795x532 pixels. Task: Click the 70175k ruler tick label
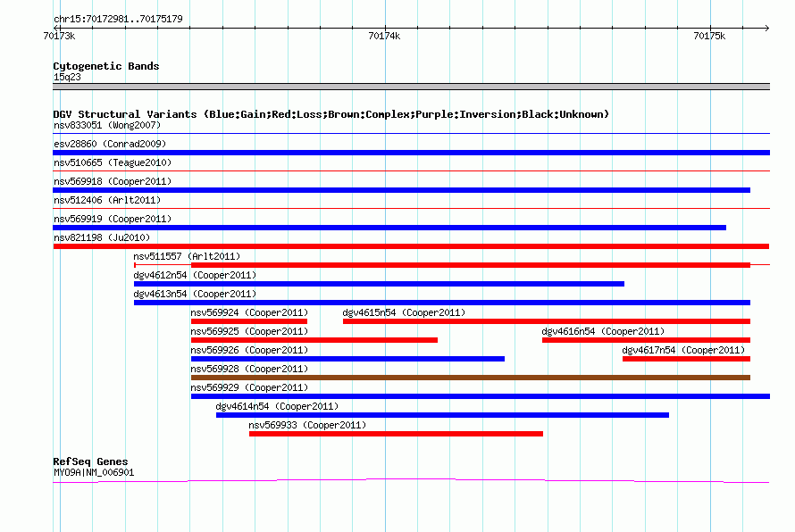709,36
